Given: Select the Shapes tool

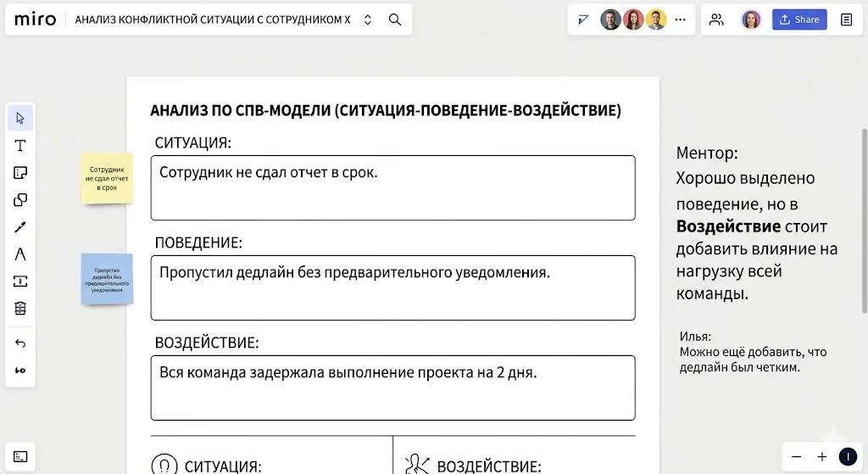Looking at the screenshot, I should [x=20, y=200].
